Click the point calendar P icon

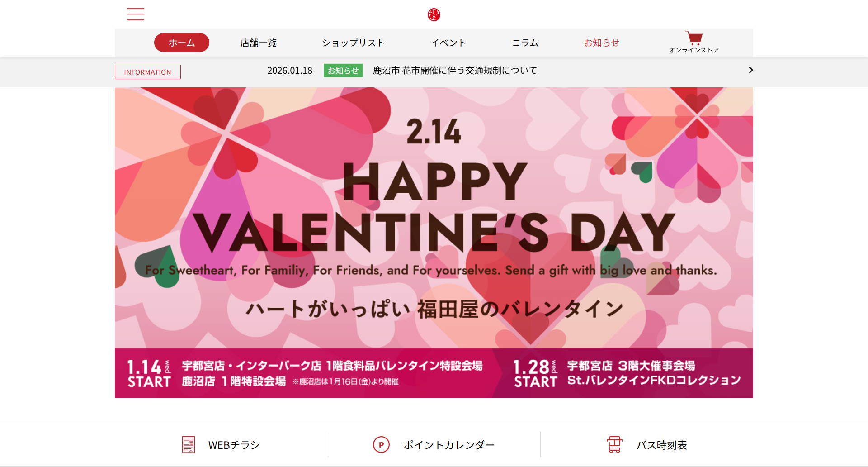[x=381, y=444]
